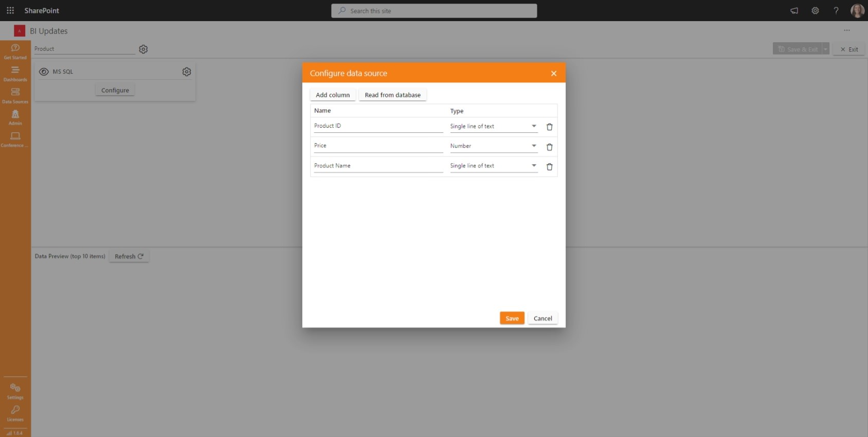Open SharePoint settings gear in header
This screenshot has height=437, width=868.
point(815,10)
